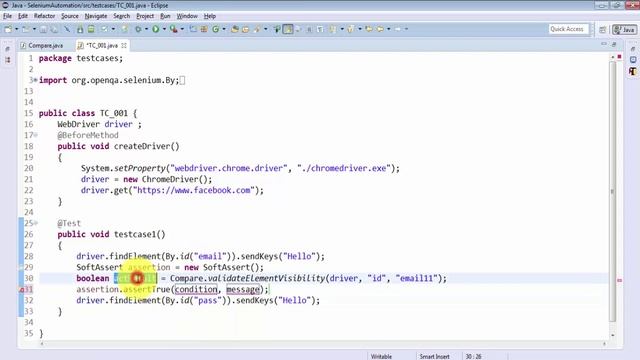Image resolution: width=640 pixels, height=360 pixels.
Task: Open the Run configurations dropdown arrow
Action: click(x=164, y=29)
